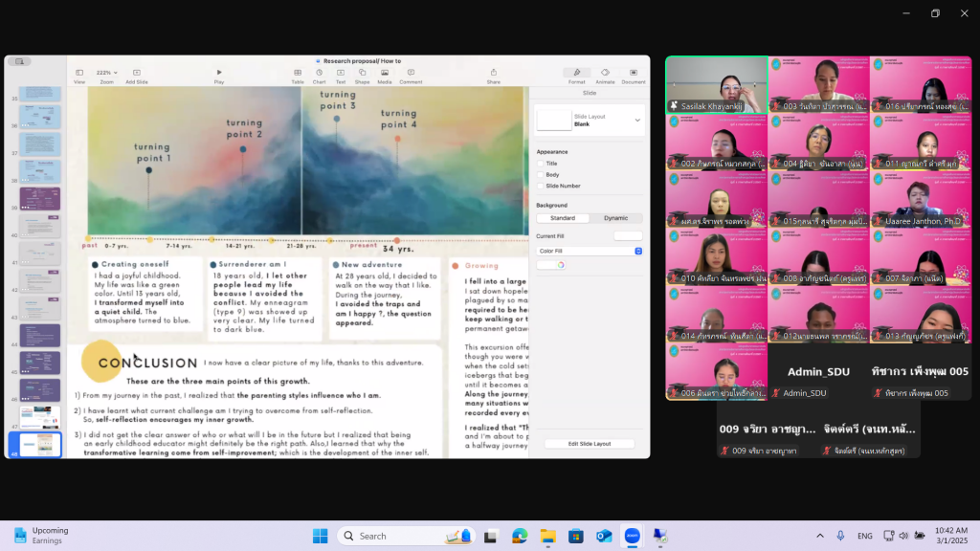Add a comment using the Comment icon
The width and height of the screenshot is (980, 551).
(411, 73)
